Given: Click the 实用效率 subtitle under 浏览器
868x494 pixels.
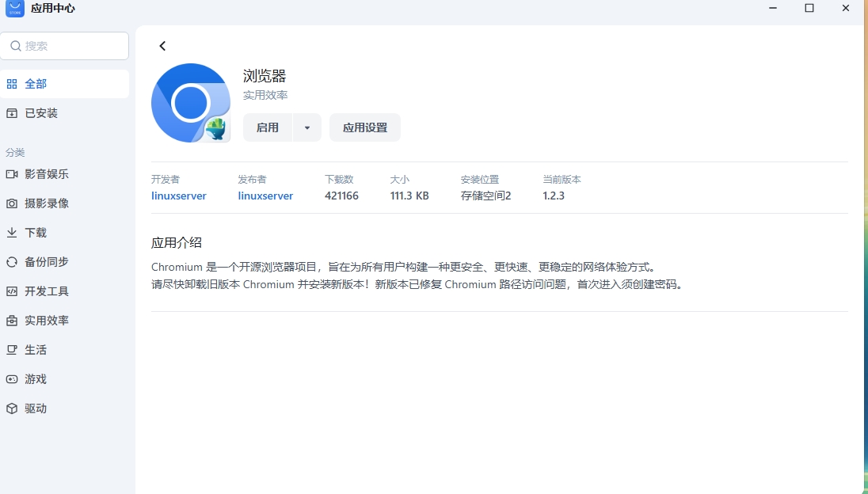Looking at the screenshot, I should [265, 95].
